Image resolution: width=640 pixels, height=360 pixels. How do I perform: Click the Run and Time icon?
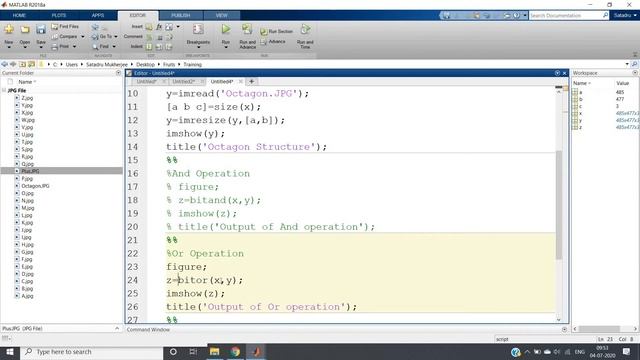(305, 29)
